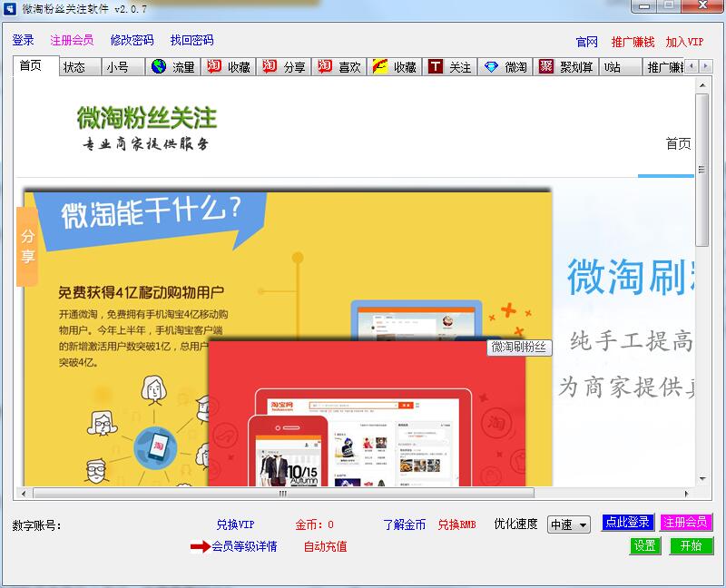Open the 优化速度 speed dropdown showing 中速
The width and height of the screenshot is (726, 588).
click(570, 523)
